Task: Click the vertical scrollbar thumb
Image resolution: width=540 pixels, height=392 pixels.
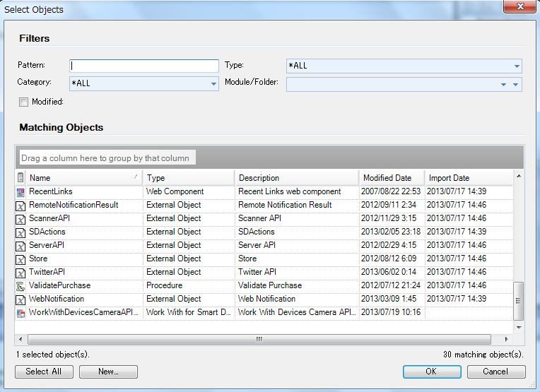Action: click(x=518, y=301)
